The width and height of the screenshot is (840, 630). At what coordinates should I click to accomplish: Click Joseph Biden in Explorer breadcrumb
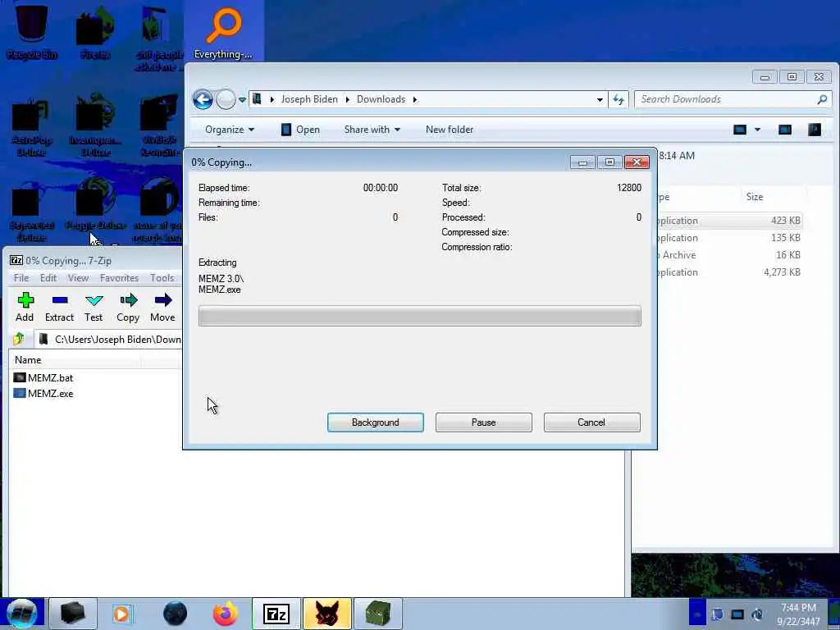[309, 99]
